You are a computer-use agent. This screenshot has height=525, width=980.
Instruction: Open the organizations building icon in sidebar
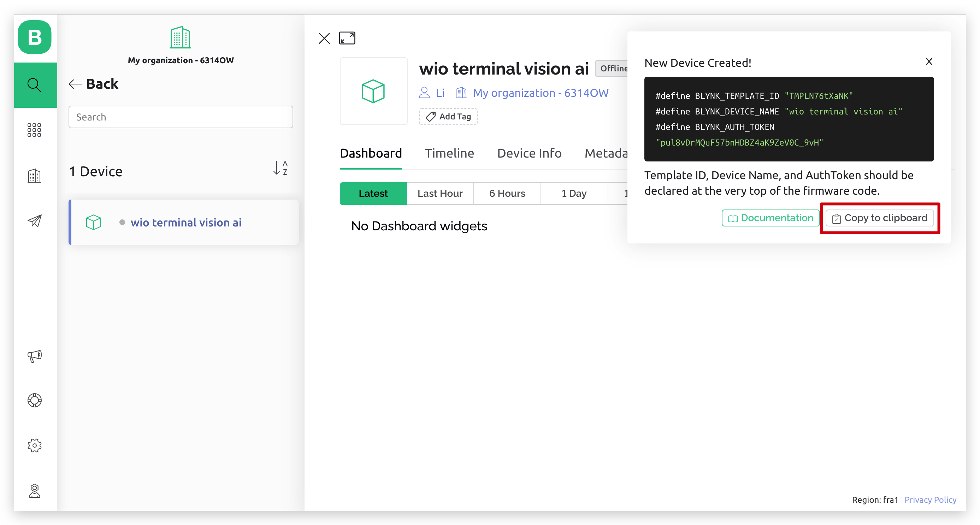pyautogui.click(x=35, y=175)
